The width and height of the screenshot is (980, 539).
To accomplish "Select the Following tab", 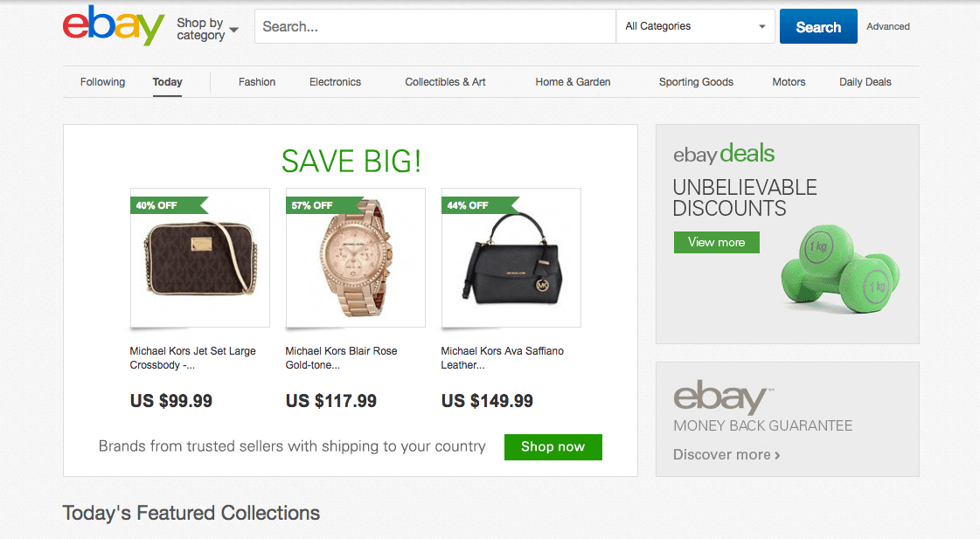I will coord(102,81).
